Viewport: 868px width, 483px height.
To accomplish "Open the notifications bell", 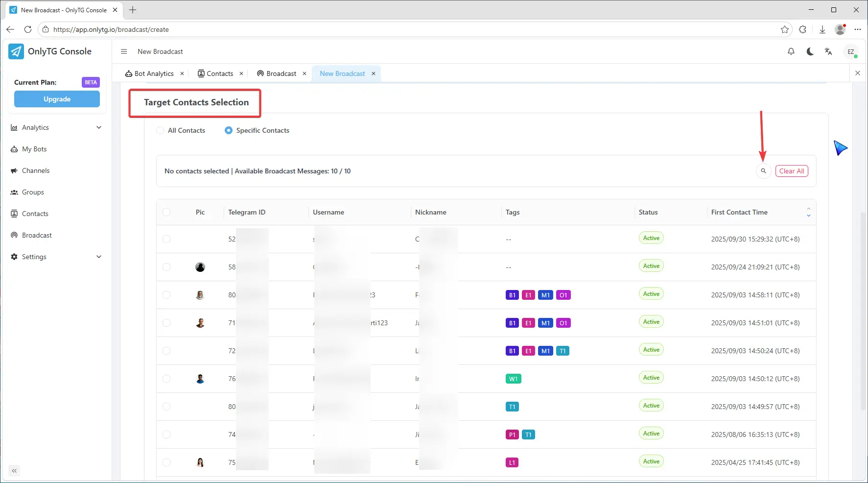I will click(x=791, y=51).
